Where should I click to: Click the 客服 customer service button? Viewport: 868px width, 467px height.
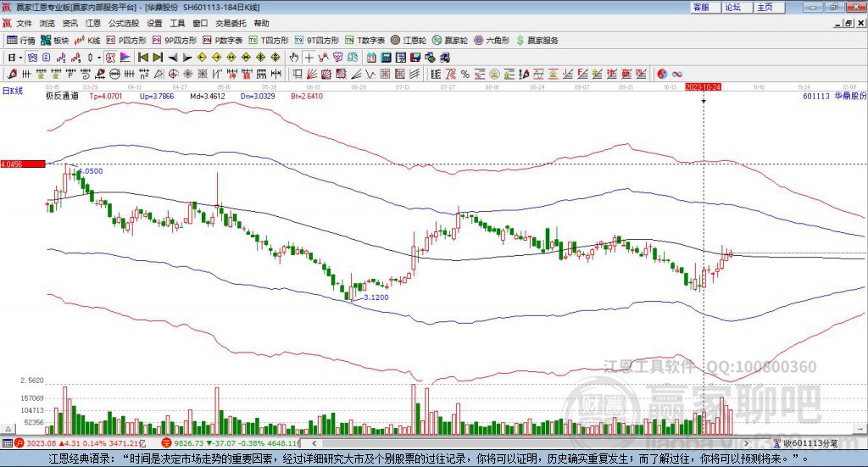pyautogui.click(x=705, y=7)
